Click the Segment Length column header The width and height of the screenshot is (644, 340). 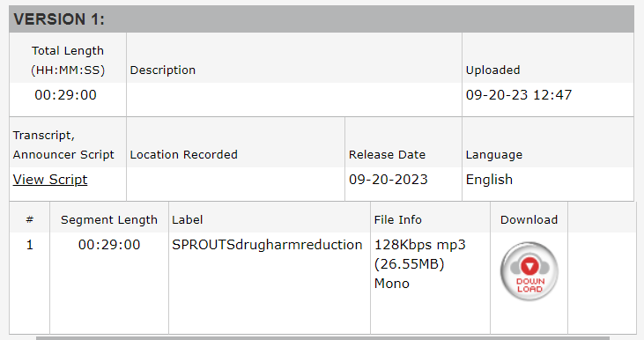[109, 220]
